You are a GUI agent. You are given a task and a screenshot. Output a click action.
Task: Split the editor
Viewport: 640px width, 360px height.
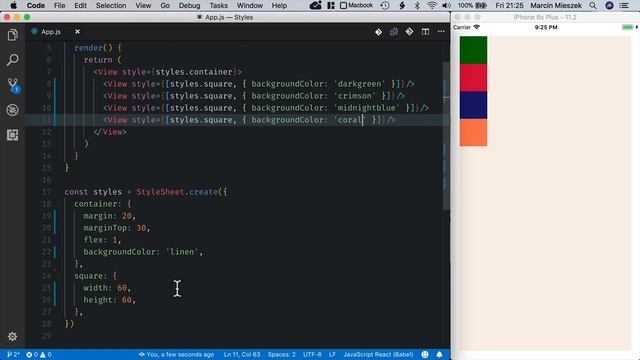[x=425, y=31]
